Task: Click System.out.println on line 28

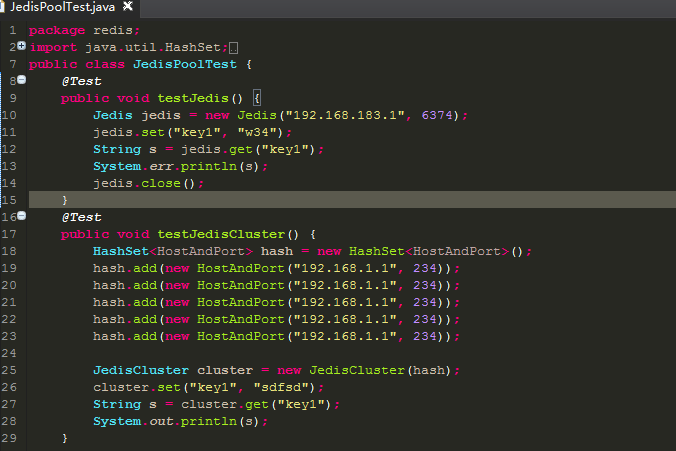Action: click(x=176, y=421)
